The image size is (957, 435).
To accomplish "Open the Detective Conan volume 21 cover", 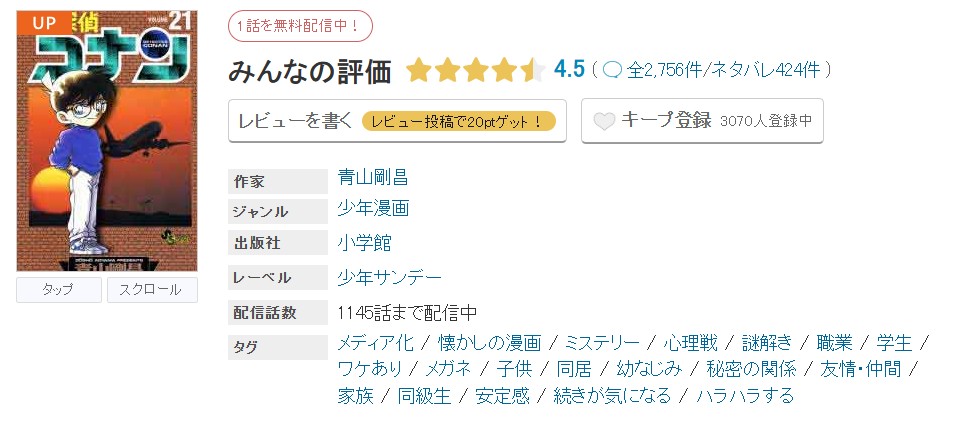I will (107, 141).
